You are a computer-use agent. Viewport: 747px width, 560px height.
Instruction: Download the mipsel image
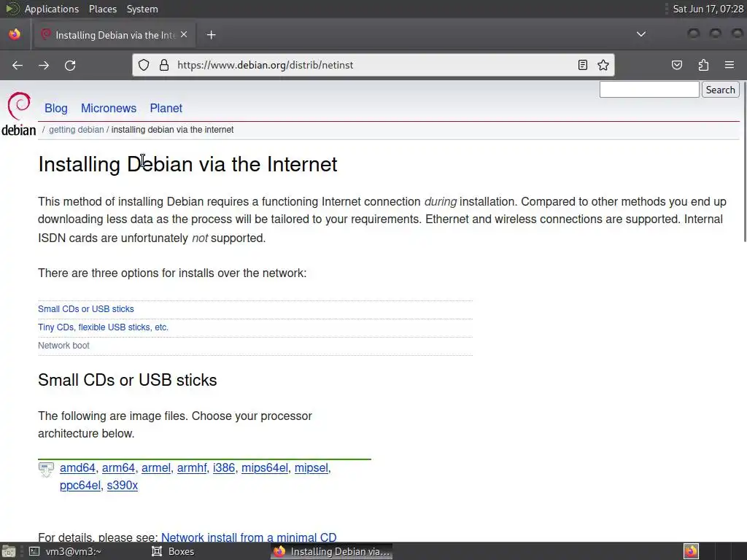coord(311,468)
